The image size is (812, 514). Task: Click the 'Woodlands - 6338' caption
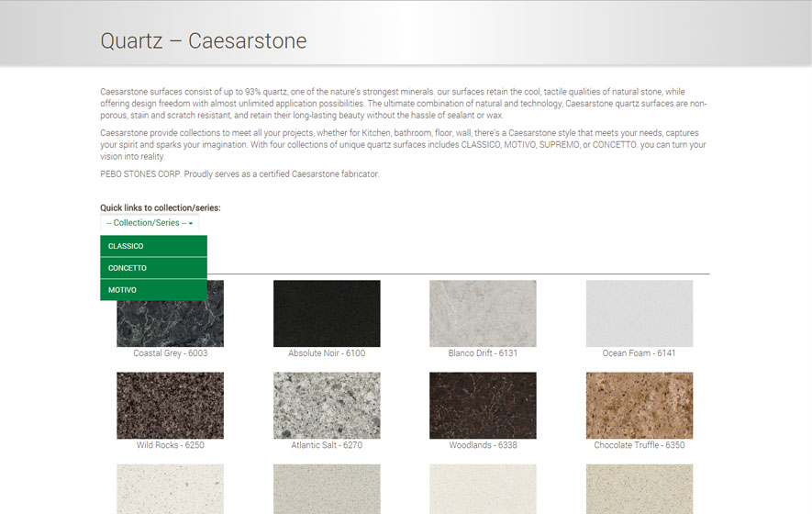pyautogui.click(x=483, y=444)
